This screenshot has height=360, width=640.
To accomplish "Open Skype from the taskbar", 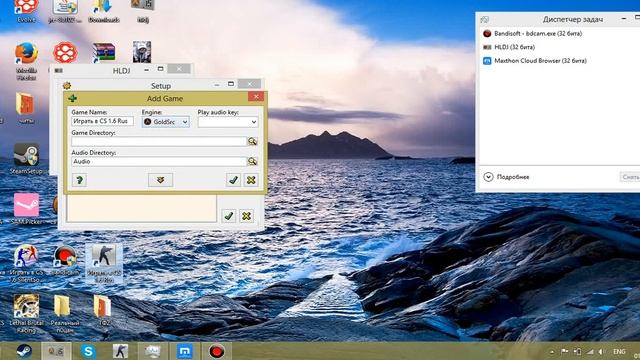I will (88, 351).
